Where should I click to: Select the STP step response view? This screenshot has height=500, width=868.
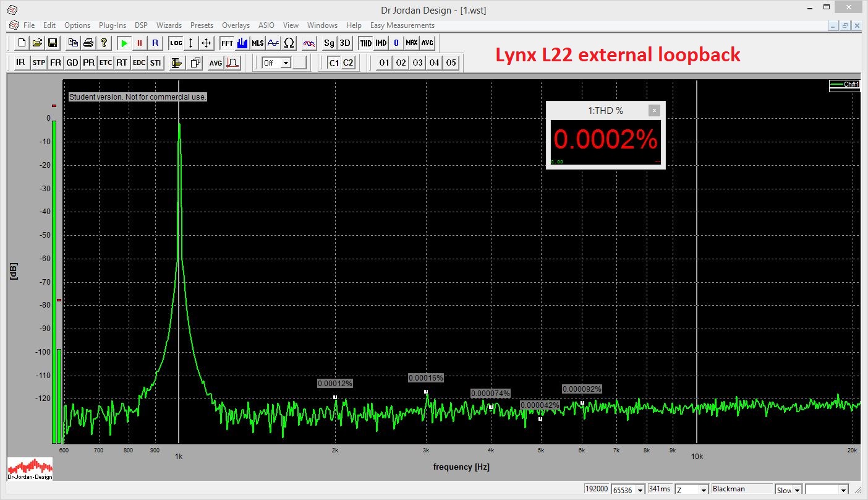coord(38,62)
